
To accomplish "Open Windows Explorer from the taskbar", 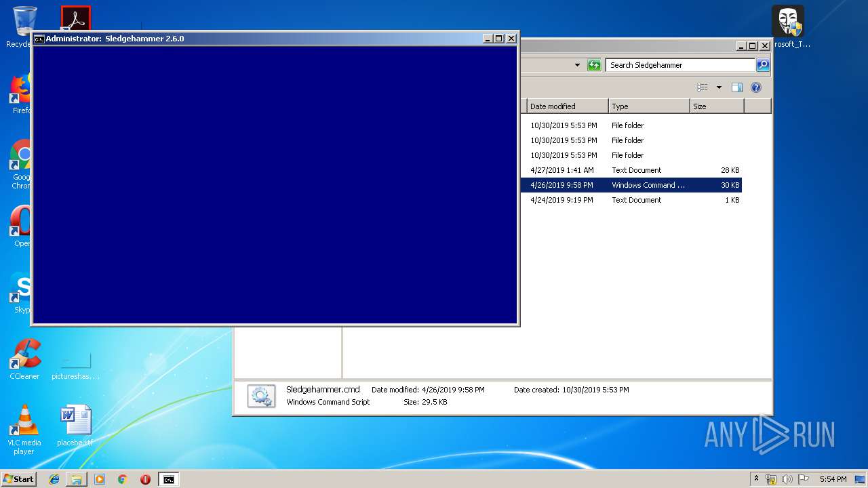I will coord(77,479).
